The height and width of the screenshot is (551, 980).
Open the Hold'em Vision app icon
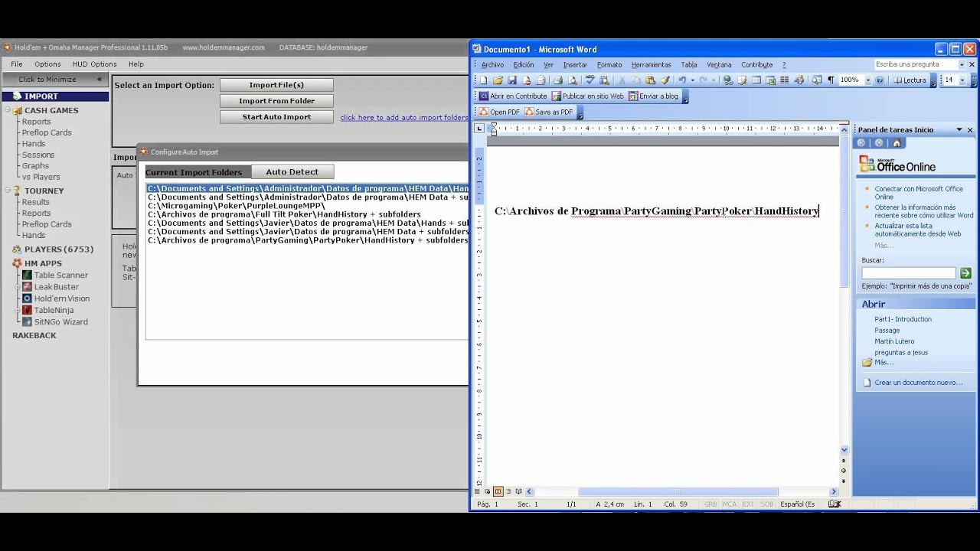[27, 298]
